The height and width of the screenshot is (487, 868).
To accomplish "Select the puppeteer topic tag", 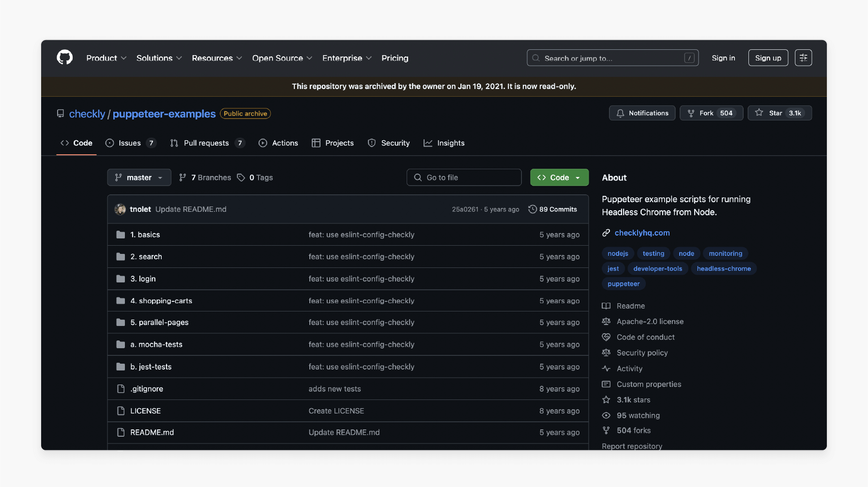I will (x=624, y=284).
